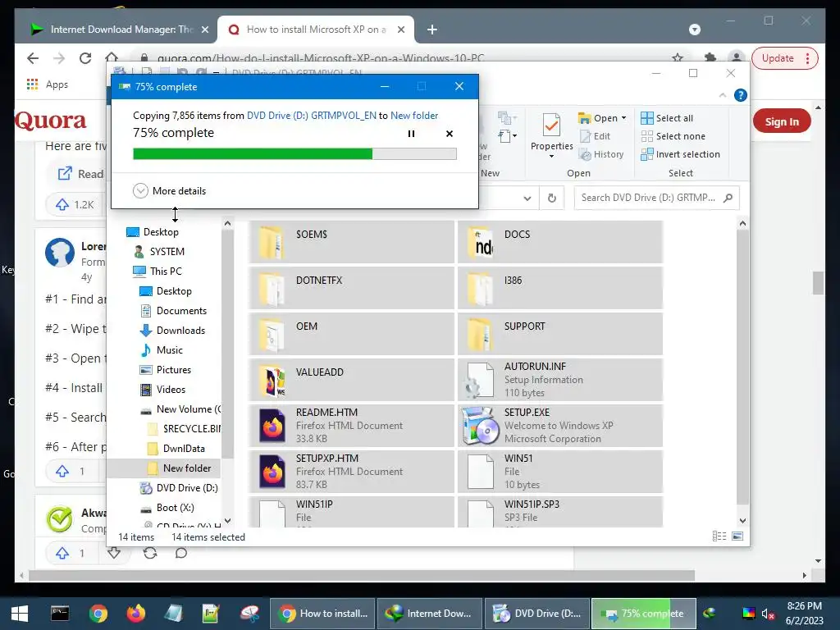Bookmark this page with star icon
The height and width of the screenshot is (630, 840).
point(678,58)
